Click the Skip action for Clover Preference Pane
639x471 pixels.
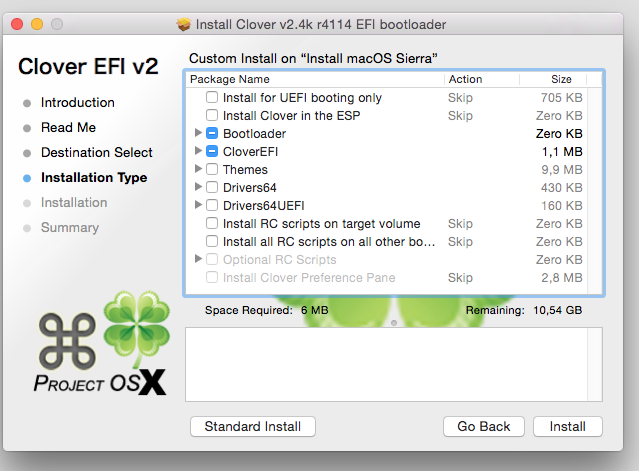(x=461, y=278)
